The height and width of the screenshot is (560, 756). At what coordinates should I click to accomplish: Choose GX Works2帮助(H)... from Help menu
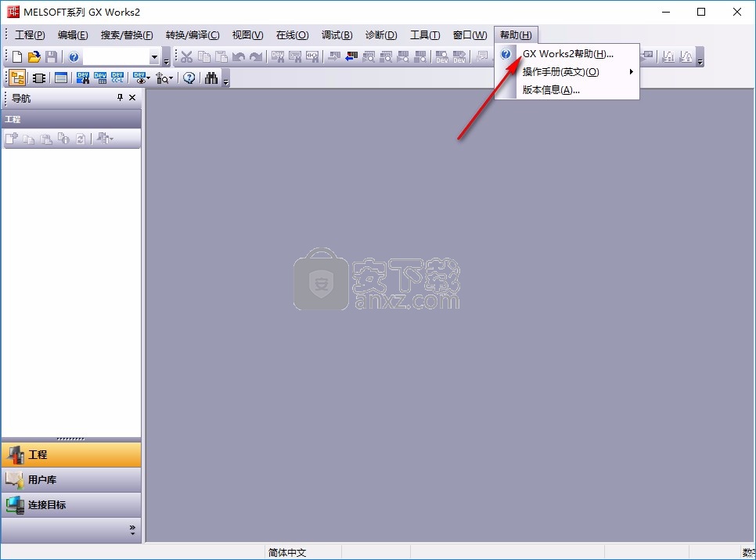coord(567,54)
